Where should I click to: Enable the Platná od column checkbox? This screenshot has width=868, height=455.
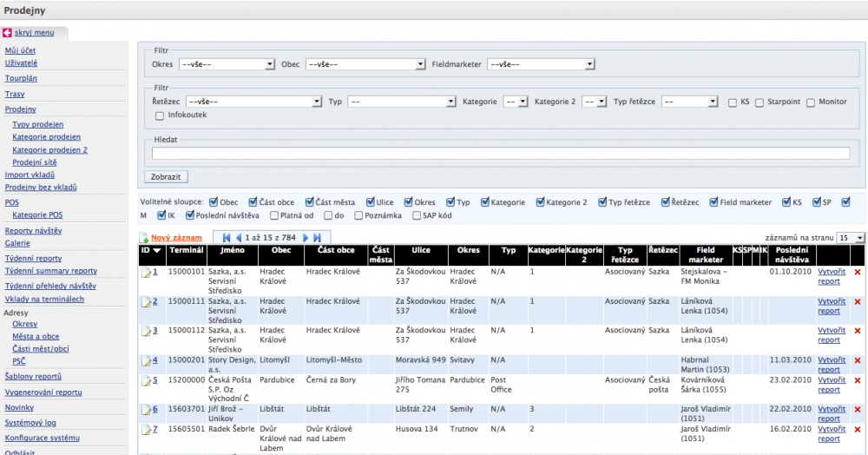click(274, 215)
